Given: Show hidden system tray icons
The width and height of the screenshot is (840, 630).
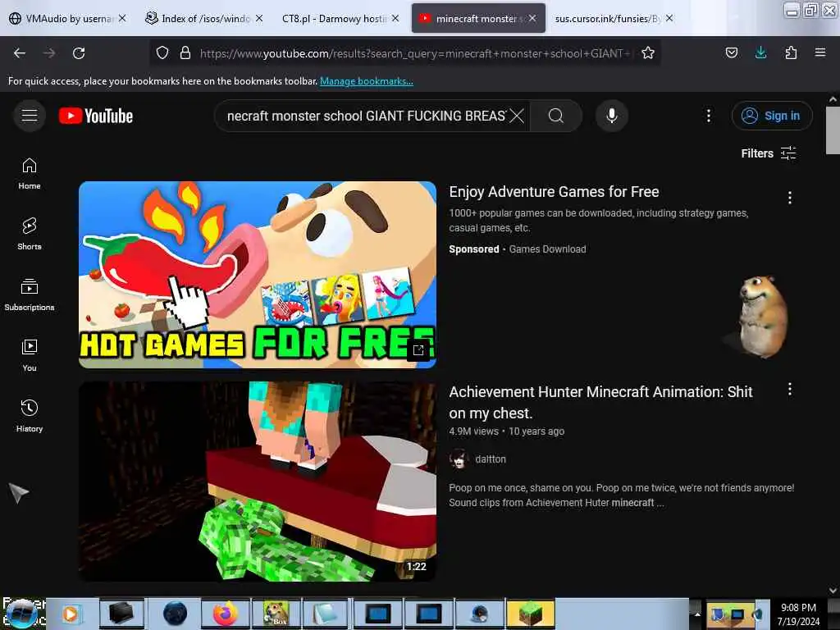Looking at the screenshot, I should pos(697,614).
